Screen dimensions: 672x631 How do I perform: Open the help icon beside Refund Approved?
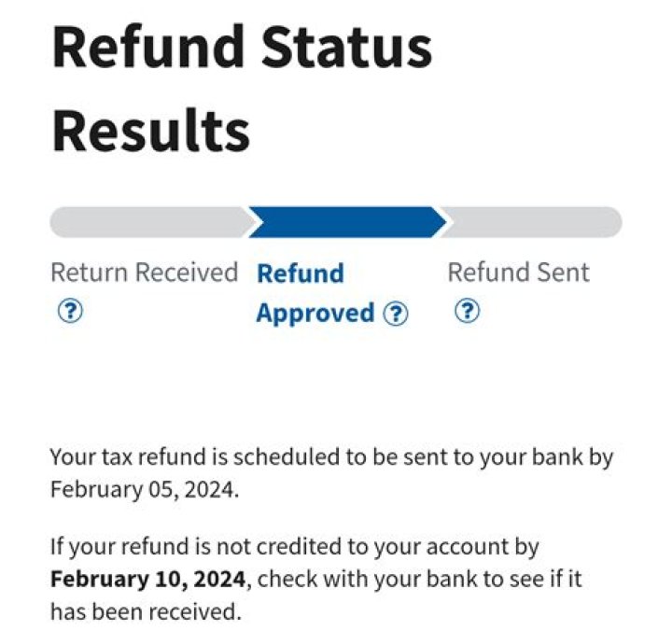396,315
